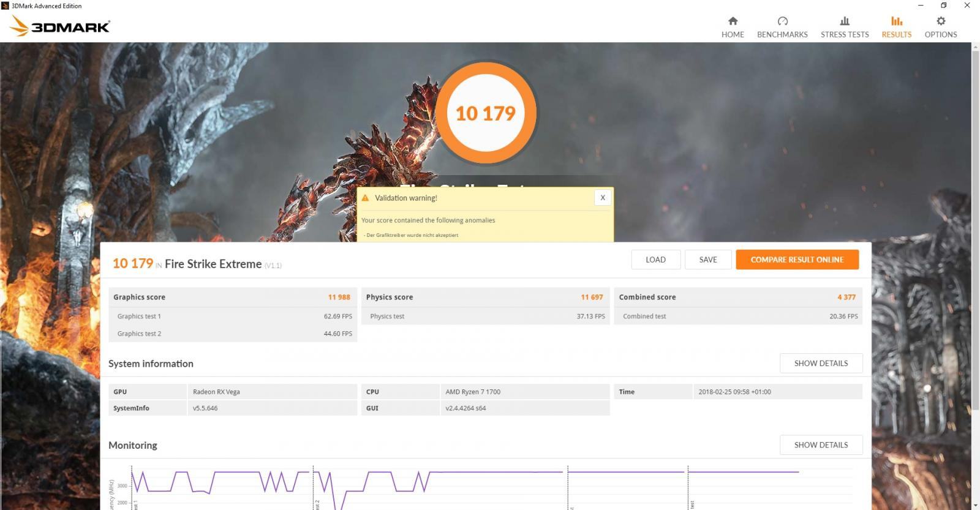Screen dimensions: 980x510
Task: Click the LOAD button
Action: (655, 260)
